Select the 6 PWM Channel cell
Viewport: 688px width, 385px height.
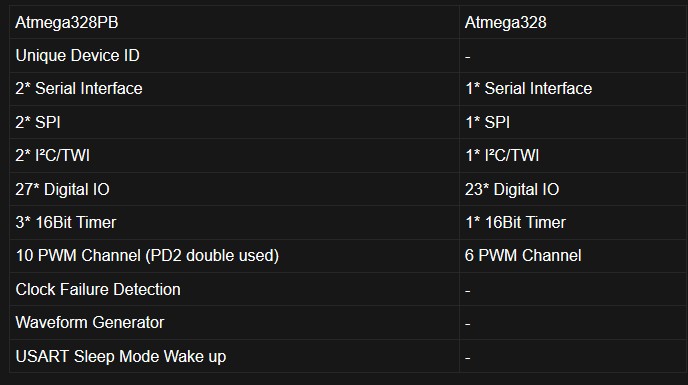(573, 256)
